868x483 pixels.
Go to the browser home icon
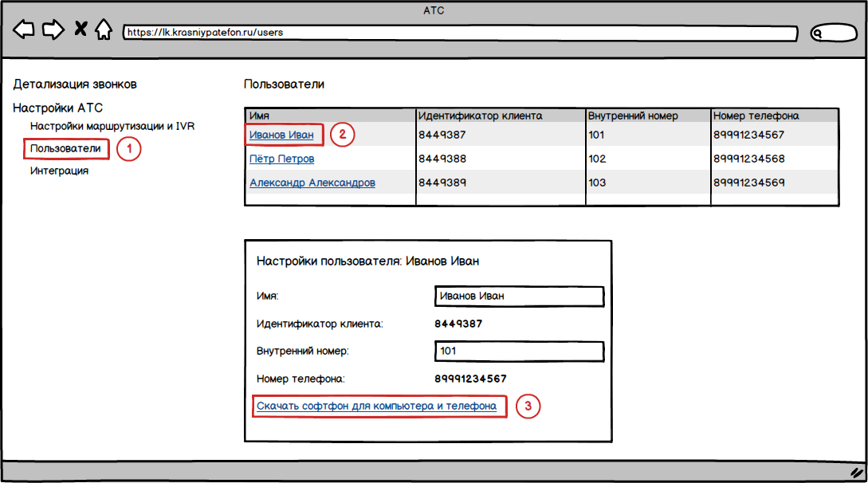tap(103, 30)
